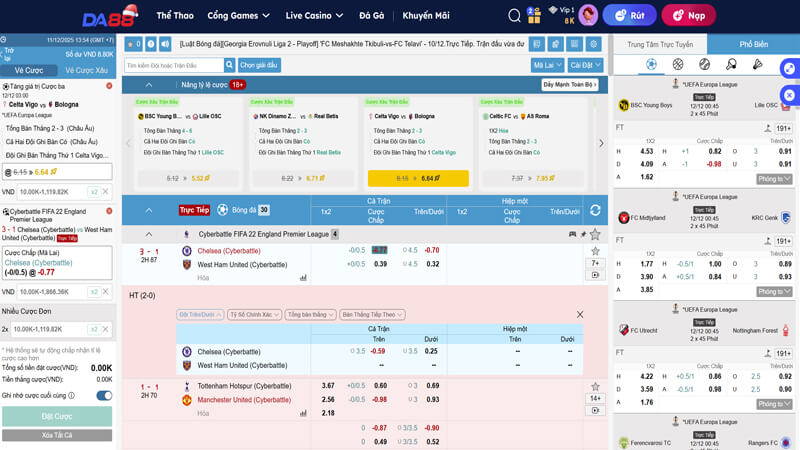
Task: Dismiss the floating round X button
Action: tap(789, 95)
